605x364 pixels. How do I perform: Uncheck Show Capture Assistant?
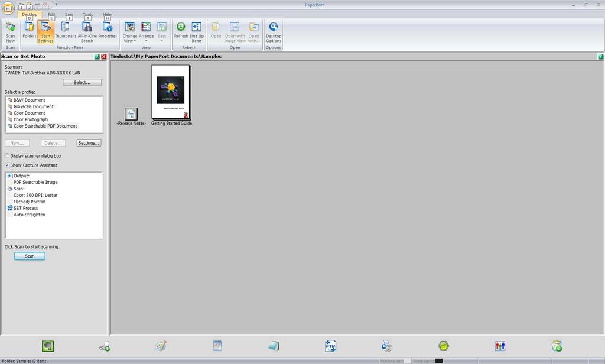[x=7, y=165]
